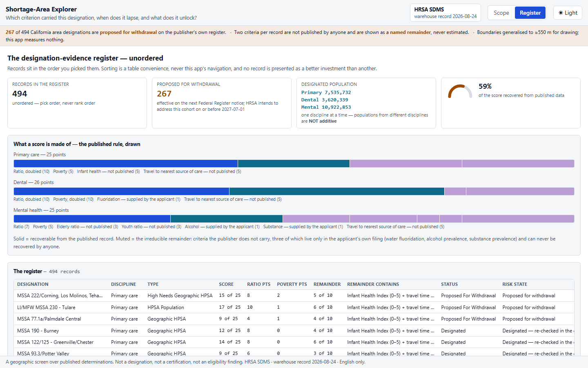Click 'Proposed For Withdrawal' status in Palmdale row
Screen dimensions: 588x368
point(468,319)
